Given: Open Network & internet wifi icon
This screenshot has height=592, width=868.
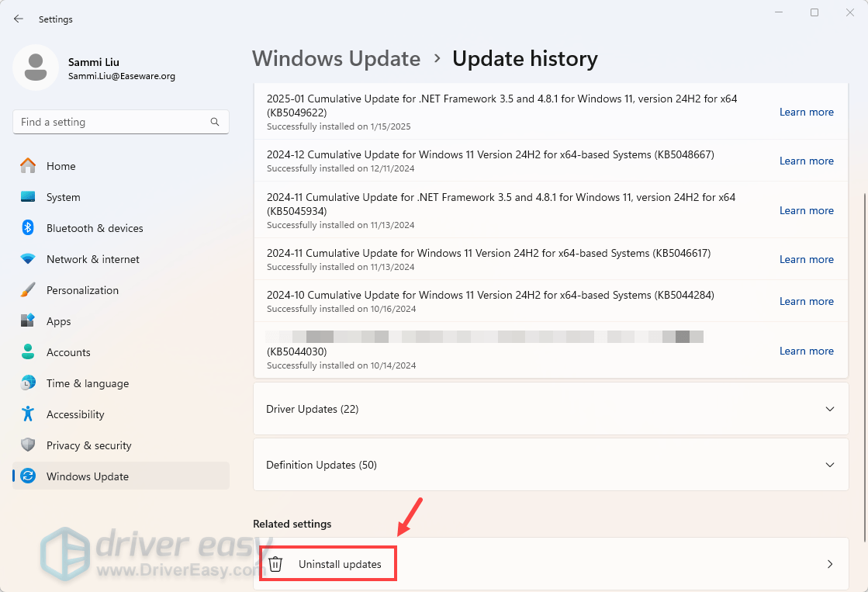Looking at the screenshot, I should coord(28,259).
